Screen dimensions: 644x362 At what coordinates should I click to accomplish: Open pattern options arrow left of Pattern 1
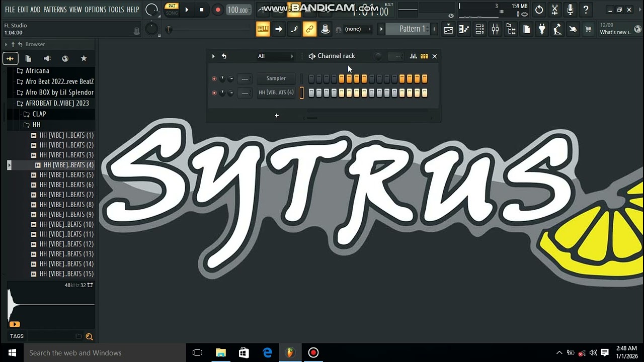coord(381,29)
